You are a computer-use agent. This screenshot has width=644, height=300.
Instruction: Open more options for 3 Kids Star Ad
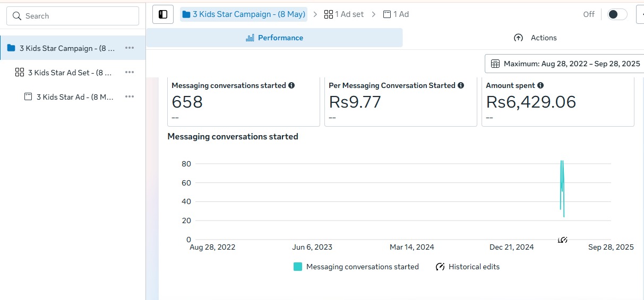[130, 97]
